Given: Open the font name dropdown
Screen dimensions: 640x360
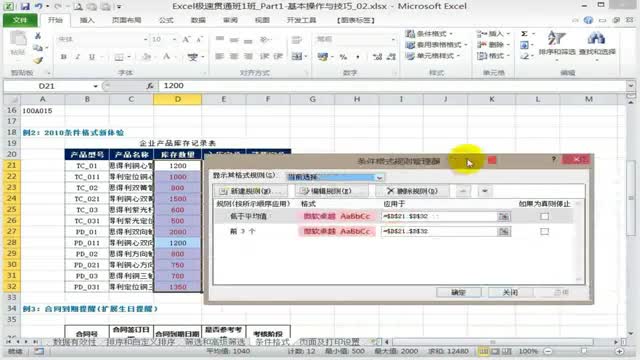Looking at the screenshot, I should point(146,39).
